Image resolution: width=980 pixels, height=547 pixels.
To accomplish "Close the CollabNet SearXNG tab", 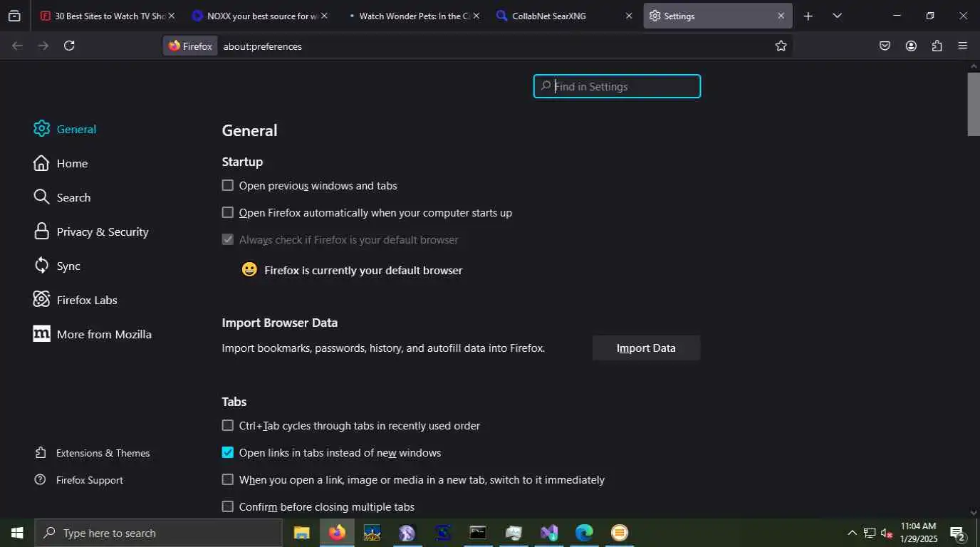I will pos(628,16).
